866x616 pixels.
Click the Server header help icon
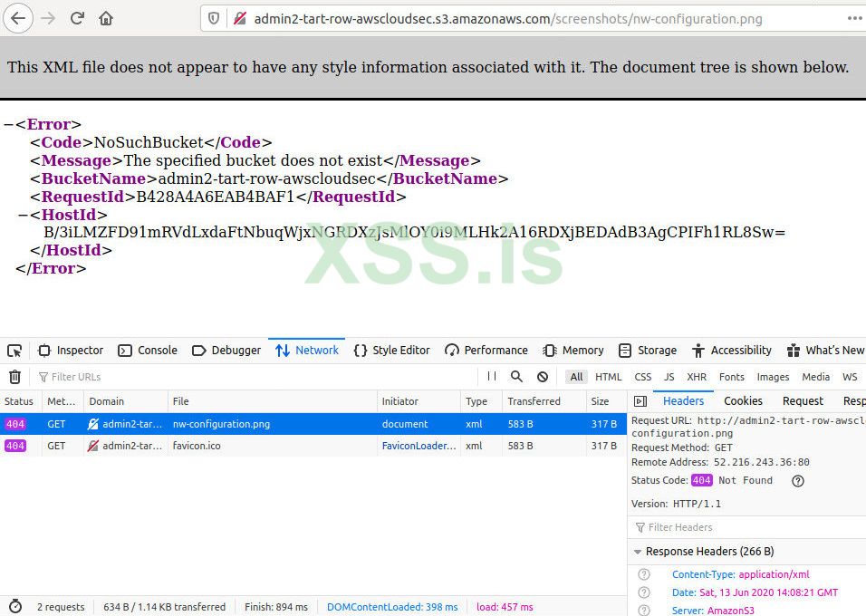[x=644, y=610]
